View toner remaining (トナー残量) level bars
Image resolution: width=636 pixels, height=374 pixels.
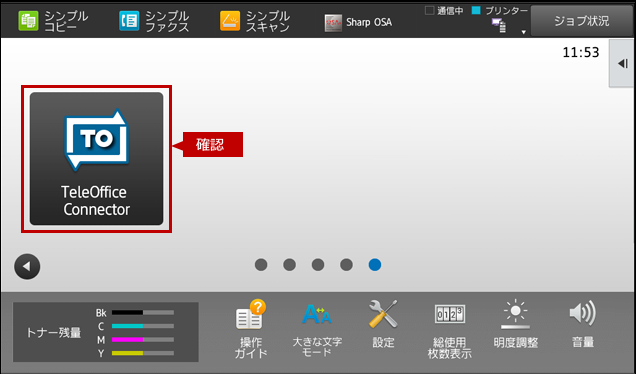(106, 332)
